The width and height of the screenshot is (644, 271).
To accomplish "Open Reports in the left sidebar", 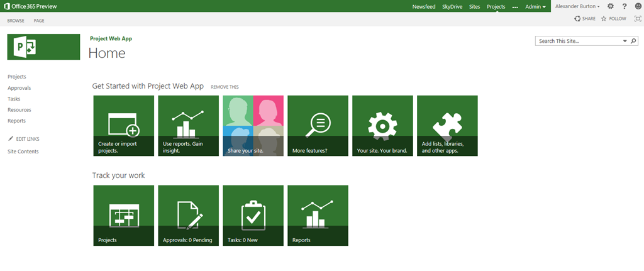I will [16, 121].
